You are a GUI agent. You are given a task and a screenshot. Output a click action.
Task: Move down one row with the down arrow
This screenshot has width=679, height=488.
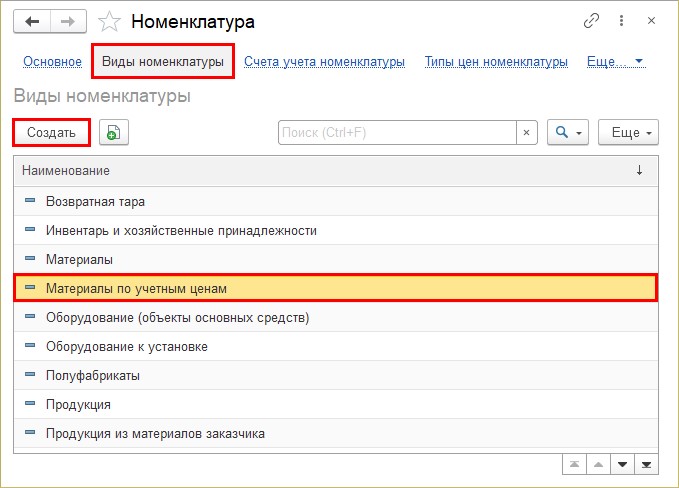pos(622,465)
